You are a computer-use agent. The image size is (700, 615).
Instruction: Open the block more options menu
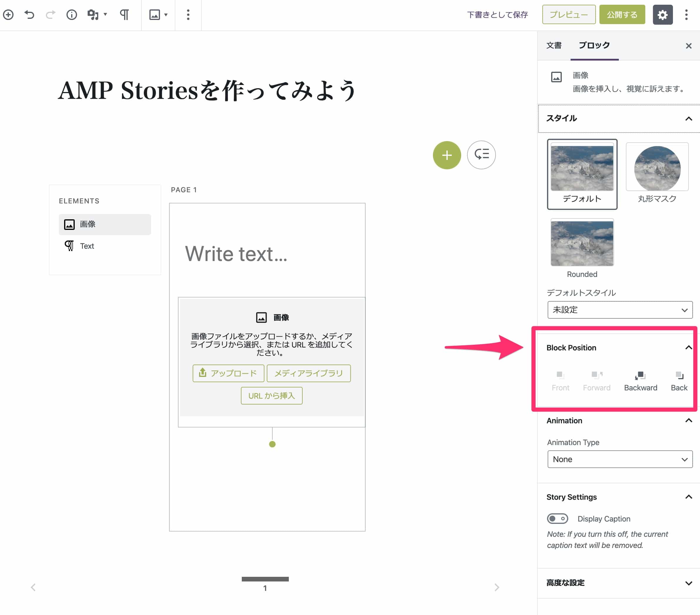click(x=188, y=15)
